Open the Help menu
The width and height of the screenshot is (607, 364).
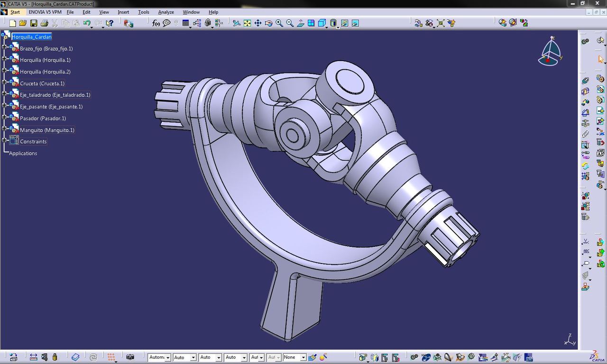pos(213,12)
